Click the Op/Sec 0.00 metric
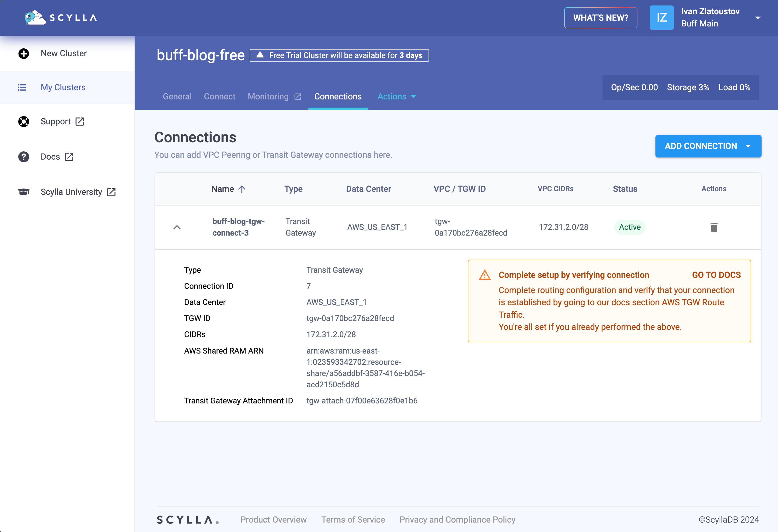Screen dimensions: 778x532 pos(634,87)
